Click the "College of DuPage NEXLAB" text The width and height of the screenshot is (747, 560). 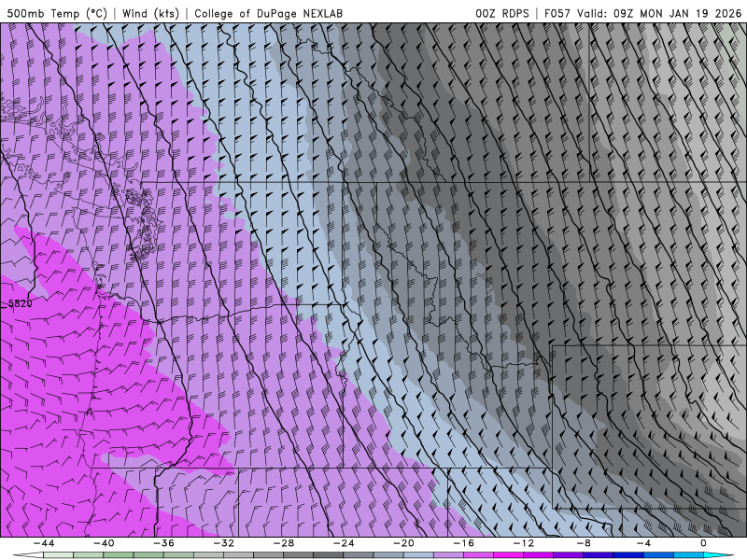[268, 13]
